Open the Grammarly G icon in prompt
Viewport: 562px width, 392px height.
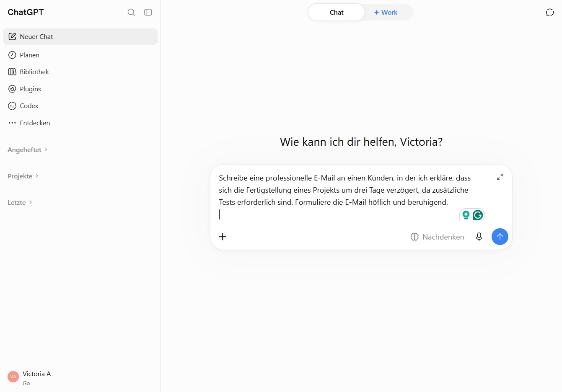[x=478, y=215]
